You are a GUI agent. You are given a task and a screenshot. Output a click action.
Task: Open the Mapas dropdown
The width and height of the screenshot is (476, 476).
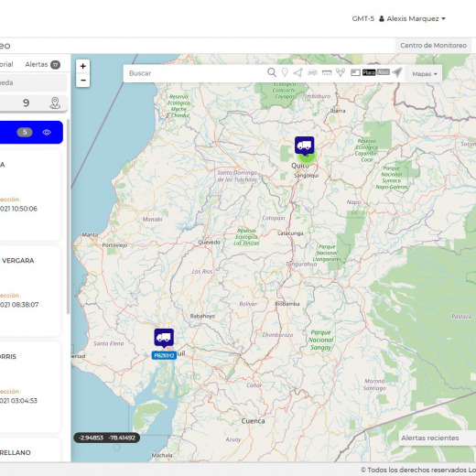coord(425,74)
